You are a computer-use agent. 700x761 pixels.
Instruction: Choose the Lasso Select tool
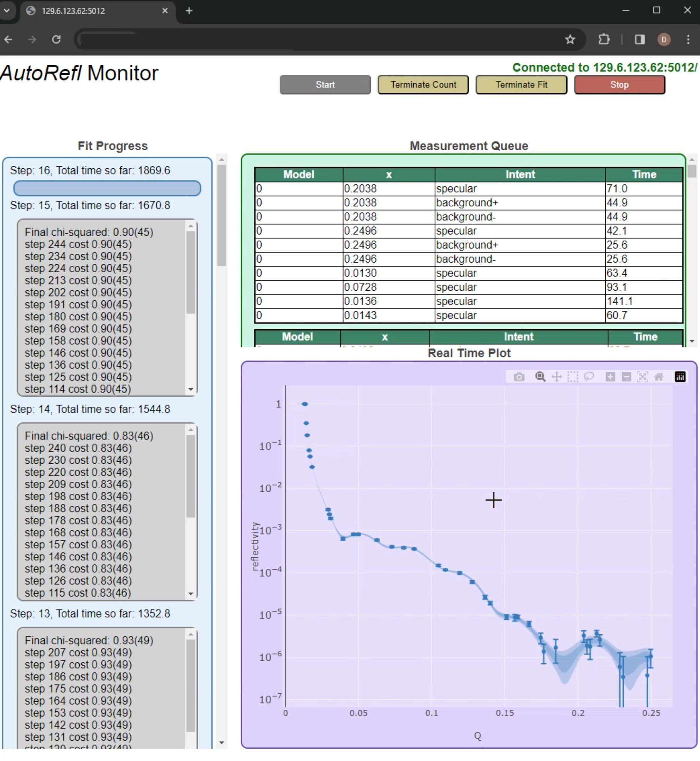point(589,377)
